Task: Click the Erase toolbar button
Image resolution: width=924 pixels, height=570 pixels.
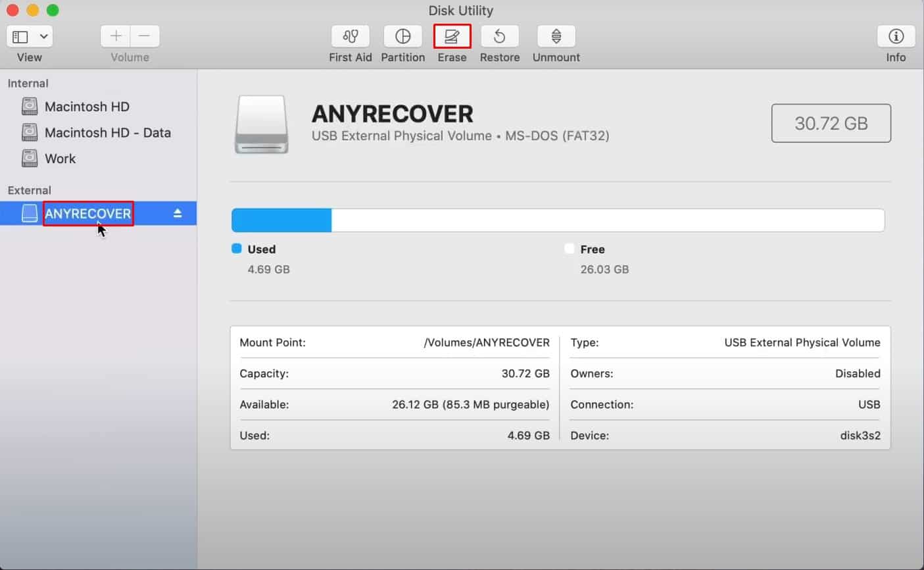Action: point(452,36)
